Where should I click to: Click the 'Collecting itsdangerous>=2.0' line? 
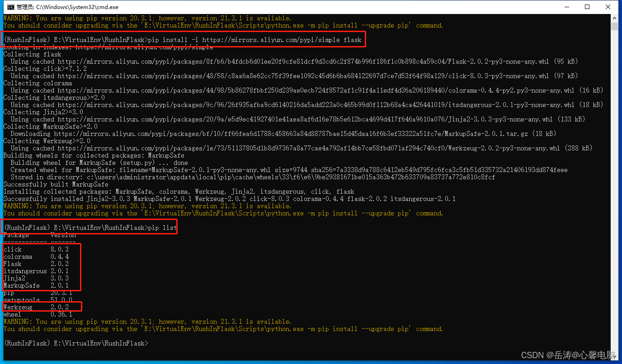(54, 98)
